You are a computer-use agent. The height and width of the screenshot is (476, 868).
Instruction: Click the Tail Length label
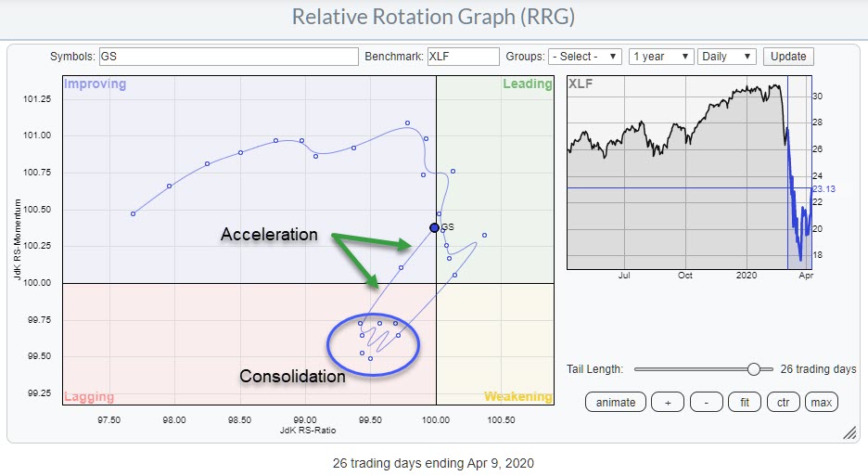pyautogui.click(x=595, y=369)
